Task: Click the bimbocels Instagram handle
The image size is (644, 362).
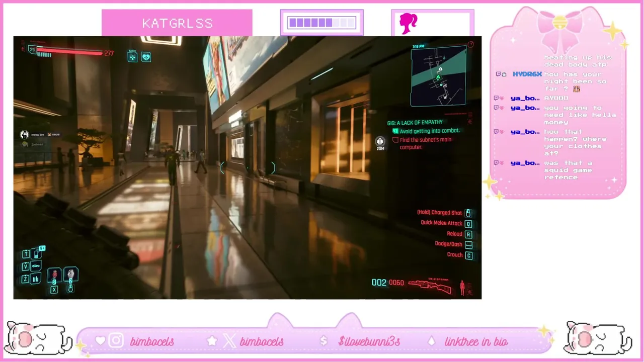Action: [152, 341]
